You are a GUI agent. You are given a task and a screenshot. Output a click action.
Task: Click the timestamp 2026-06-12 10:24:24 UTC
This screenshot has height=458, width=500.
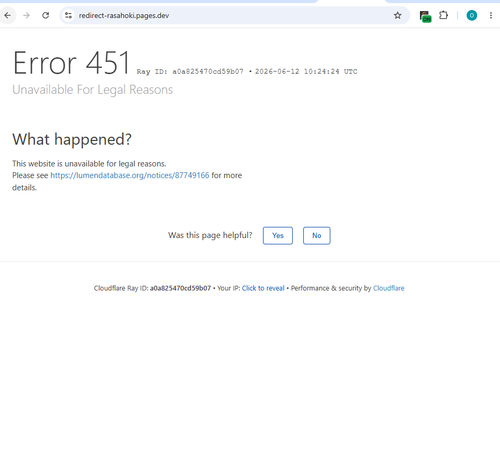coord(306,72)
